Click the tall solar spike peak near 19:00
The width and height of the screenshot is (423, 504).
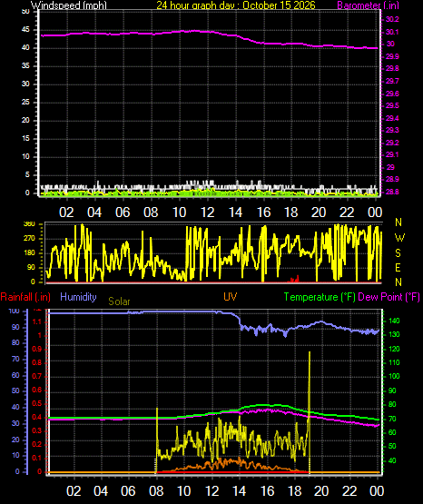click(310, 352)
